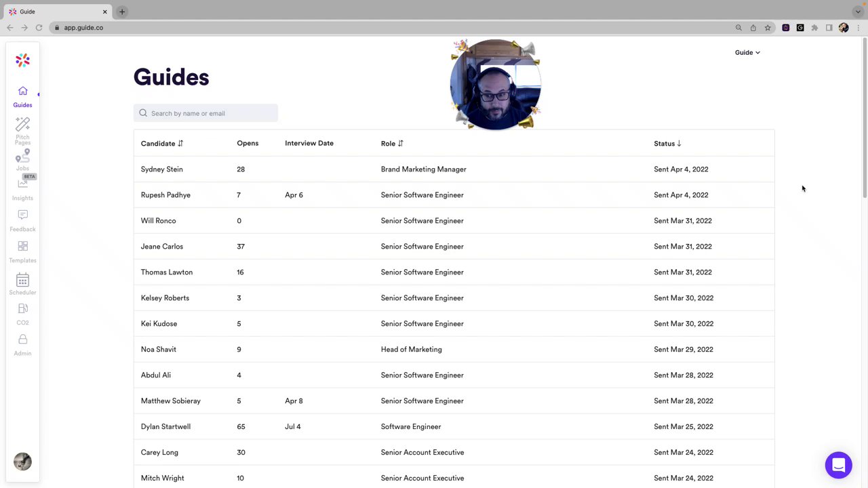Screen dimensions: 868x488
Task: Click the Interview Date column header
Action: click(309, 143)
